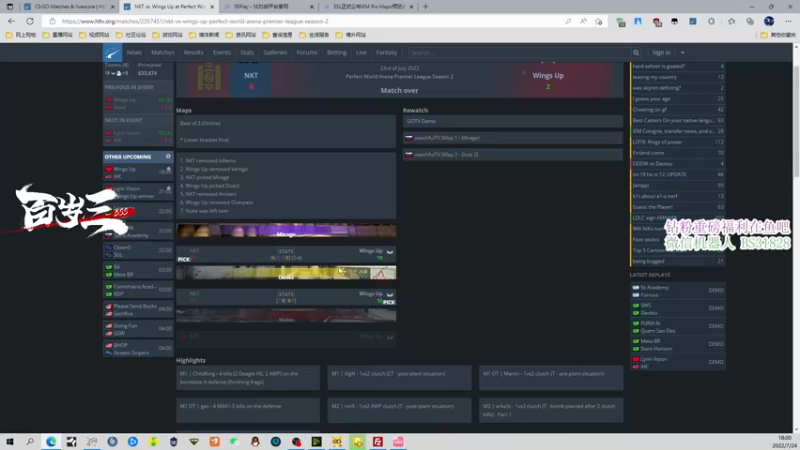Viewport: 800px width, 450px height.
Task: Open the Events menu item
Action: 221,53
